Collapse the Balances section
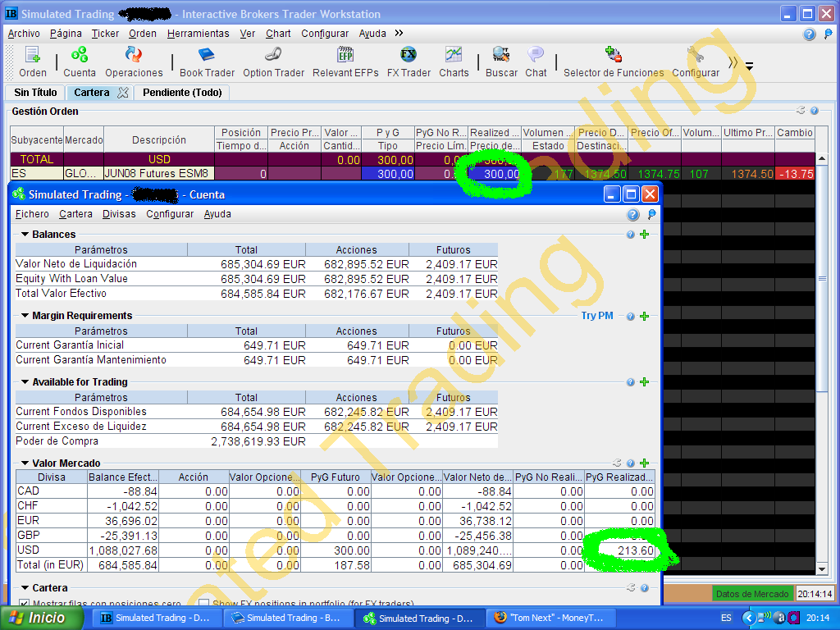Image resolution: width=840 pixels, height=630 pixels. tap(25, 235)
